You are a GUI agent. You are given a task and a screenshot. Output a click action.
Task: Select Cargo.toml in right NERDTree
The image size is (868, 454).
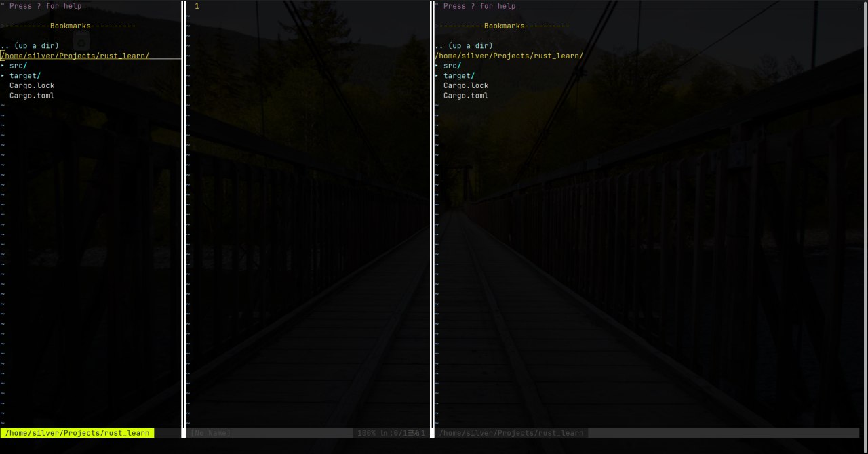click(466, 96)
